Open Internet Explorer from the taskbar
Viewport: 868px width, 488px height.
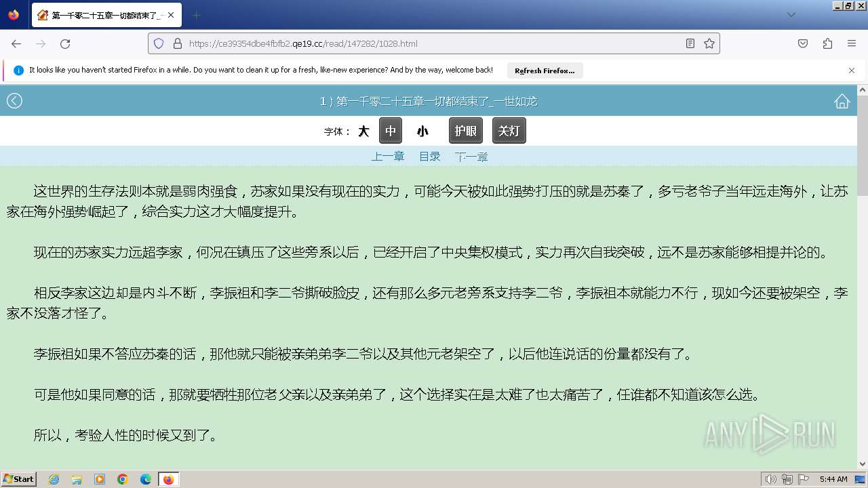pos(54,479)
